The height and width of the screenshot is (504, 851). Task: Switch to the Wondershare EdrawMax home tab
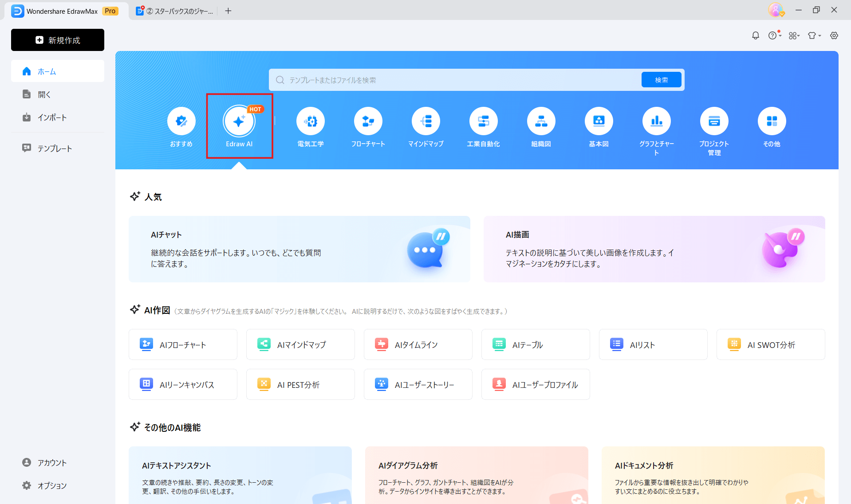coord(66,11)
